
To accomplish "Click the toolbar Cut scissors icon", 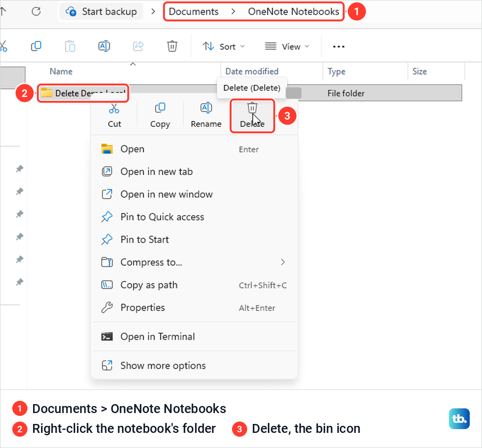I will pyautogui.click(x=4, y=46).
